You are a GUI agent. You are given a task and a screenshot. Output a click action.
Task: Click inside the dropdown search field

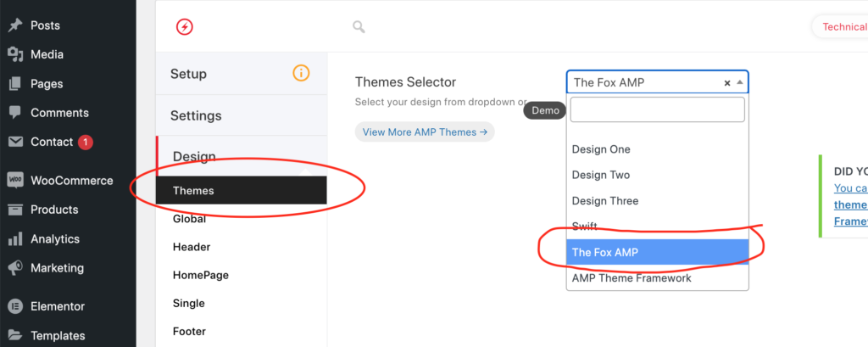658,109
